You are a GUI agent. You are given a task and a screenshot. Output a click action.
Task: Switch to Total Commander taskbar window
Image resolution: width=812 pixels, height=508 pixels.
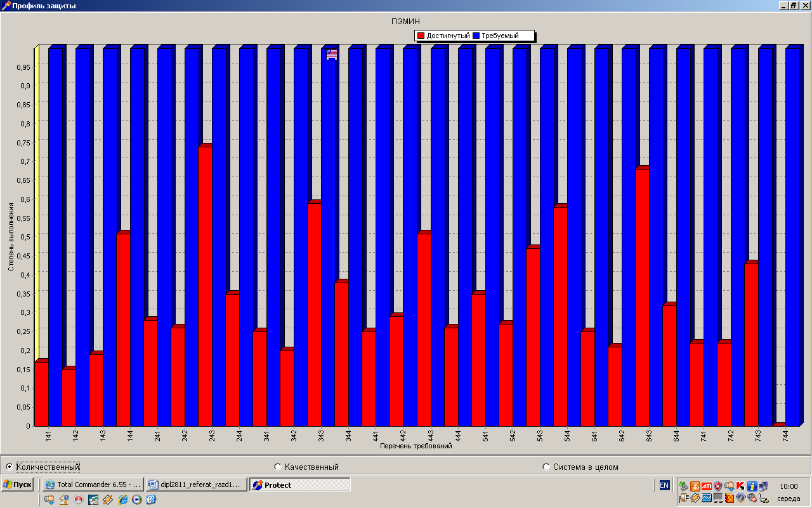click(93, 485)
